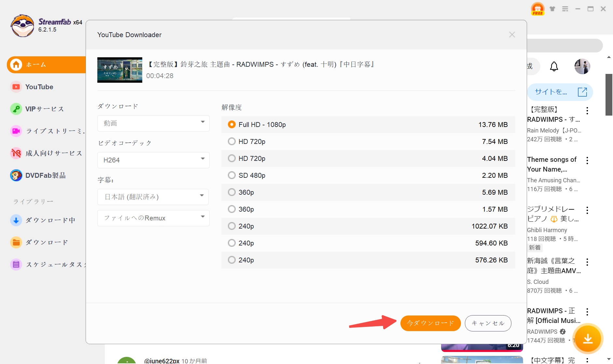Click the ダウンロード folder icon in library

click(16, 243)
